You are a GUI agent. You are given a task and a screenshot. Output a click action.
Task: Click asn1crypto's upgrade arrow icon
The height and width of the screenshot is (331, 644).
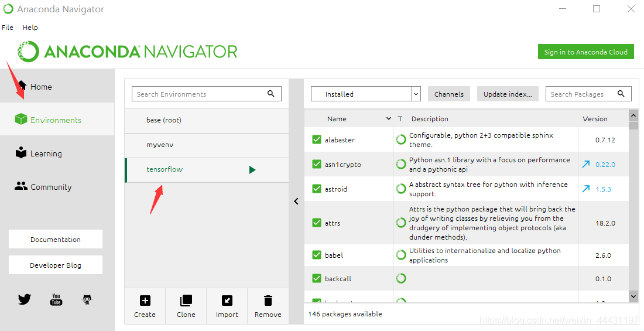pos(586,164)
